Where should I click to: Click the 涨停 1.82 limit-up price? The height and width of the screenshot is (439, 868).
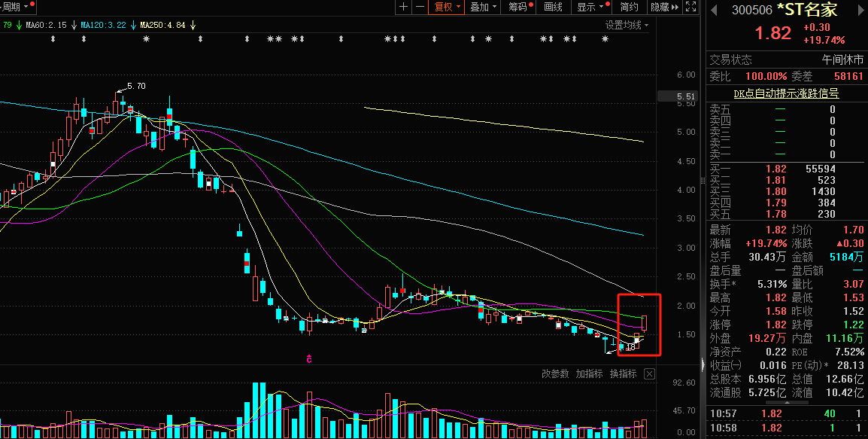[776, 325]
